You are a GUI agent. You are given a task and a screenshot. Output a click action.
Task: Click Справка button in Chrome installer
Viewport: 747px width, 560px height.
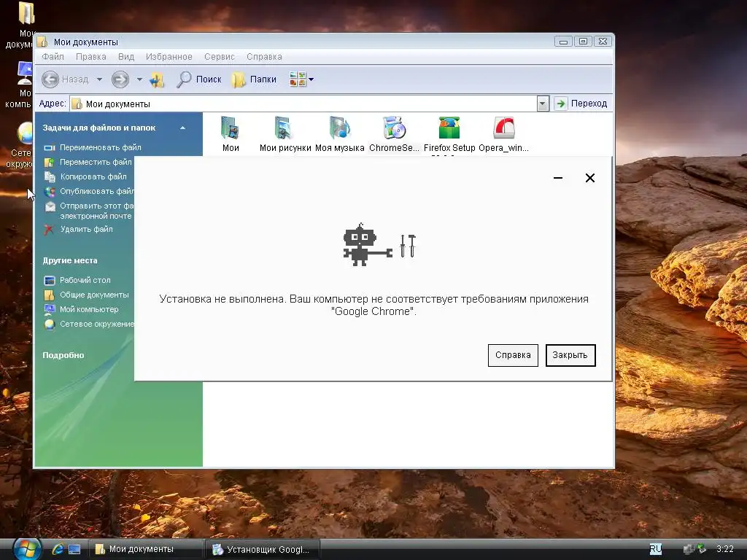pos(513,355)
